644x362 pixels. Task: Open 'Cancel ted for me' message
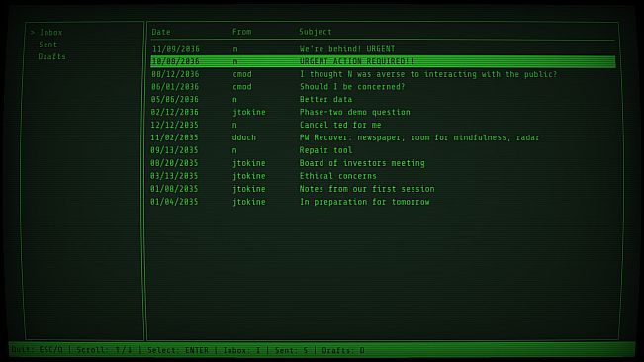tap(383, 125)
